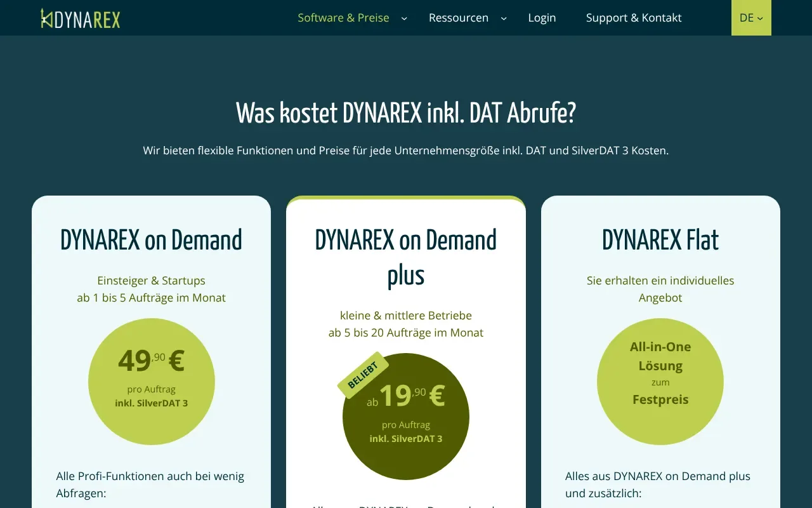Click the 49,90 € price circle
Viewport: 812px width, 508px height.
click(151, 381)
